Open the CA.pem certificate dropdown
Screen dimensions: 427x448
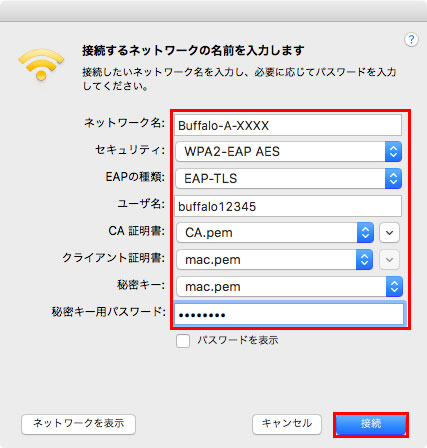click(x=275, y=232)
